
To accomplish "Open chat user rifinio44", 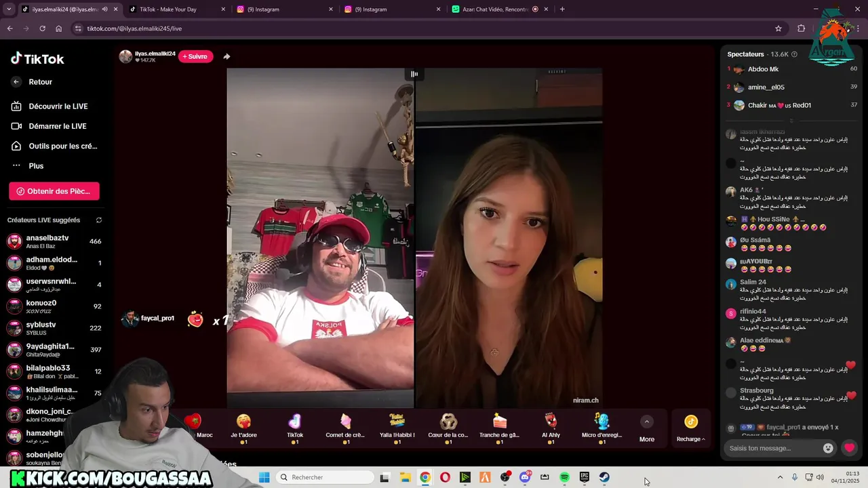I will tap(753, 312).
